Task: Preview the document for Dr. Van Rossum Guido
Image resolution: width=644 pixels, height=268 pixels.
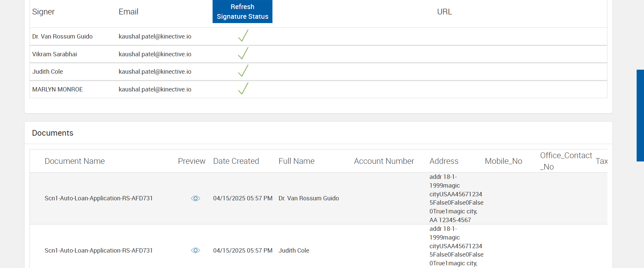Action: click(x=196, y=198)
